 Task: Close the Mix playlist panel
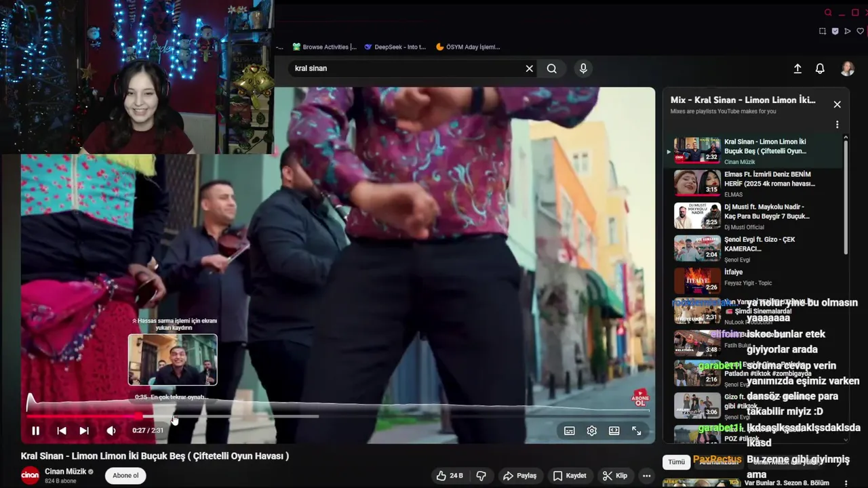[837, 104]
